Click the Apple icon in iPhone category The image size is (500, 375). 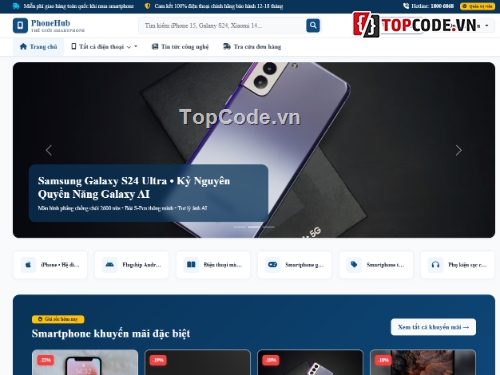[x=28, y=265]
